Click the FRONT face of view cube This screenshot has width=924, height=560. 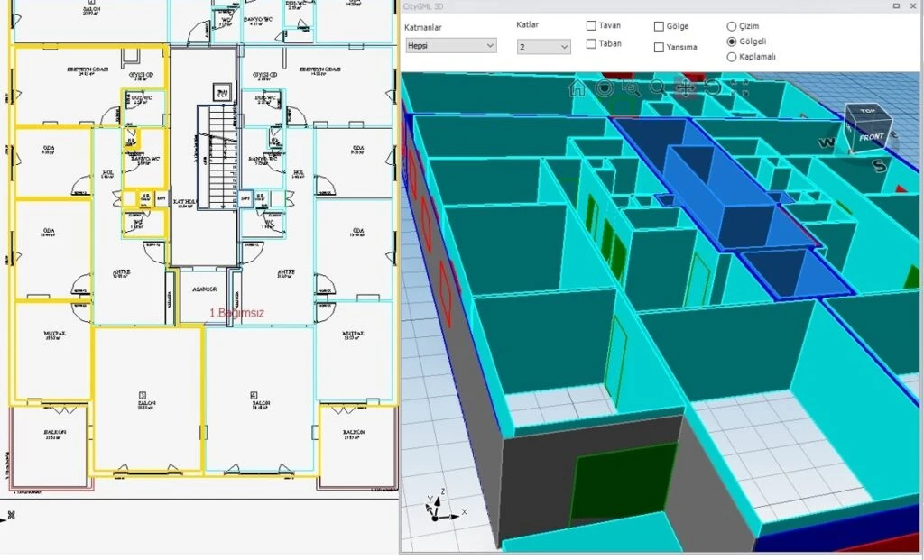point(871,137)
